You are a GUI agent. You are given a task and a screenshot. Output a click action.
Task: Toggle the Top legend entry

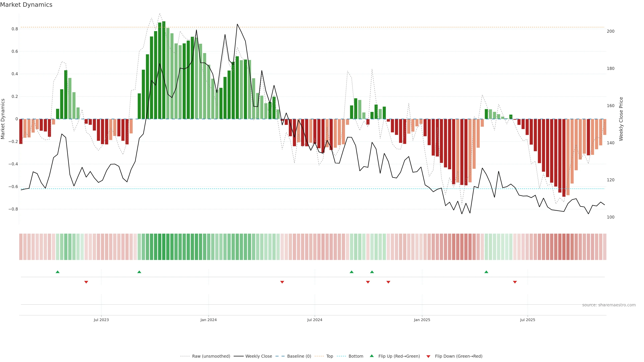tap(330, 356)
